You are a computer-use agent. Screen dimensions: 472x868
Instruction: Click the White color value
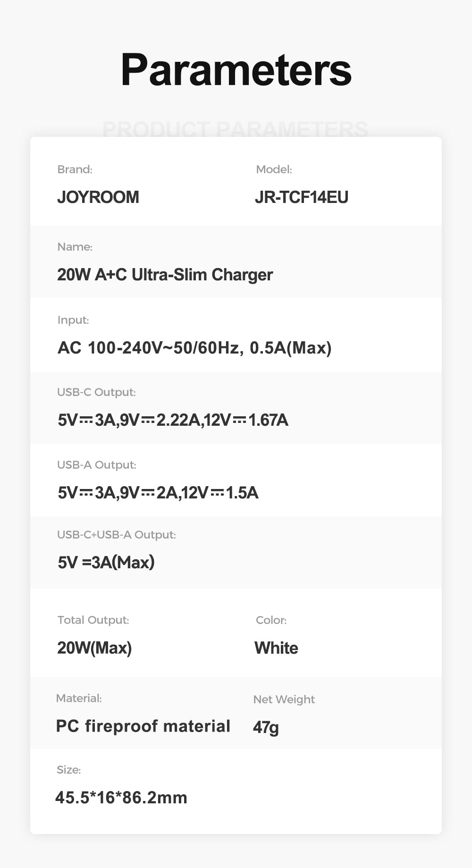[276, 648]
